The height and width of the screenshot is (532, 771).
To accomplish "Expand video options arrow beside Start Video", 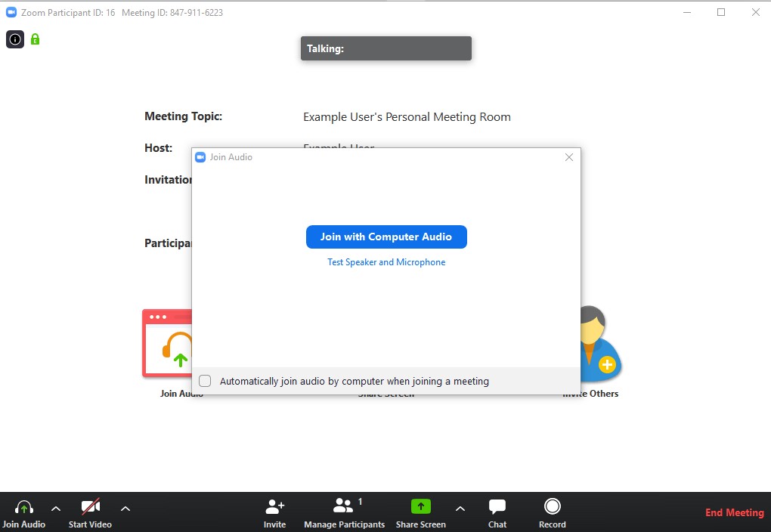I will [x=125, y=509].
